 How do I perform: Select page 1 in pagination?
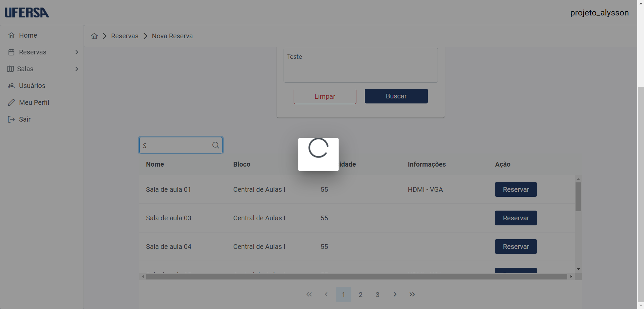(x=343, y=294)
